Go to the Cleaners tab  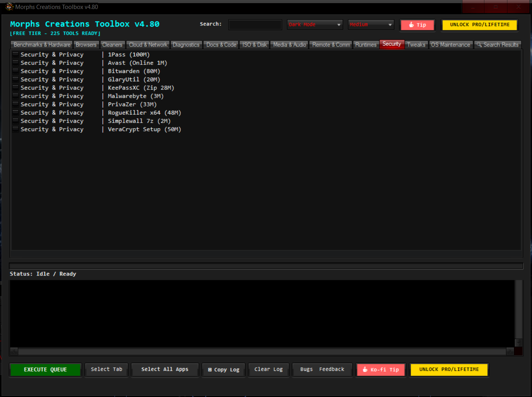[112, 45]
